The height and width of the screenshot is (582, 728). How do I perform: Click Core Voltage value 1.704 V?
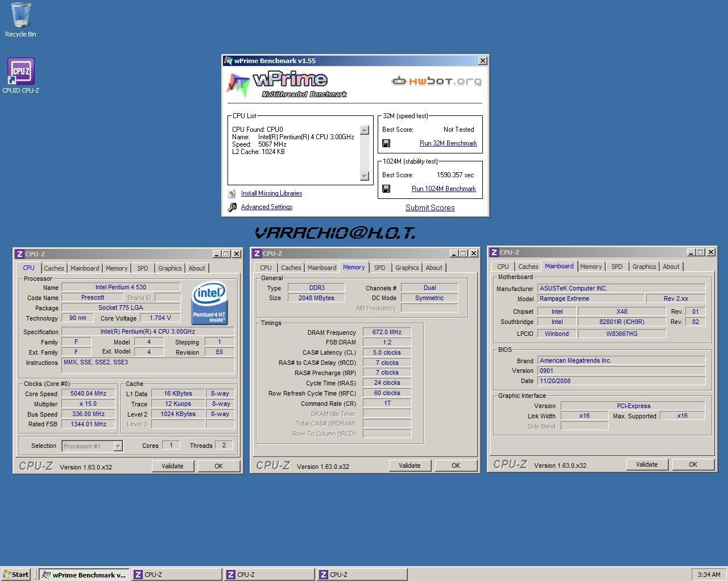(x=160, y=318)
